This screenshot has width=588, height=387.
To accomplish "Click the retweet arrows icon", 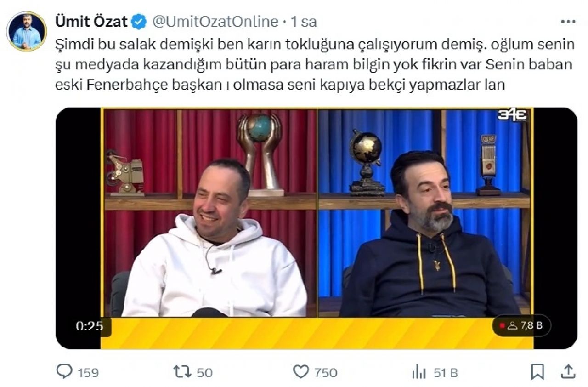I will click(183, 372).
